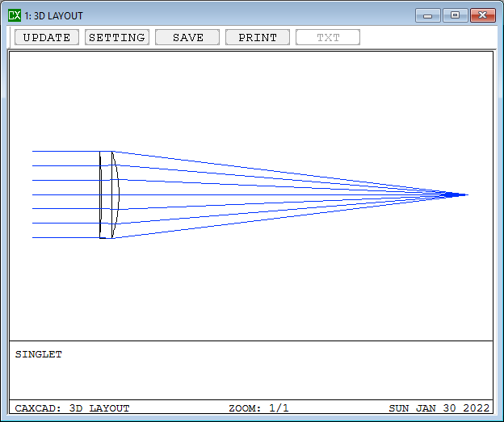This screenshot has height=422, width=504.
Task: Minimize the 3D LAYOUT window
Action: (x=428, y=15)
